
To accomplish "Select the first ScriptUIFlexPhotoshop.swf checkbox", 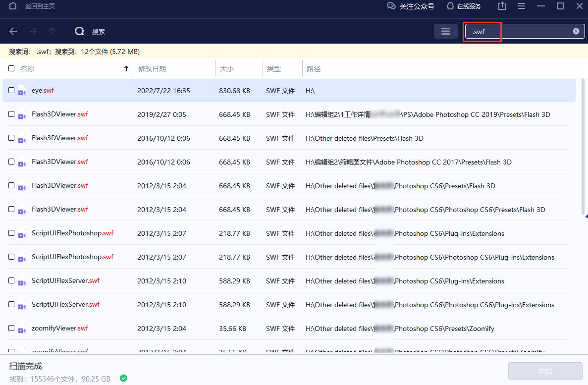I will 11,233.
